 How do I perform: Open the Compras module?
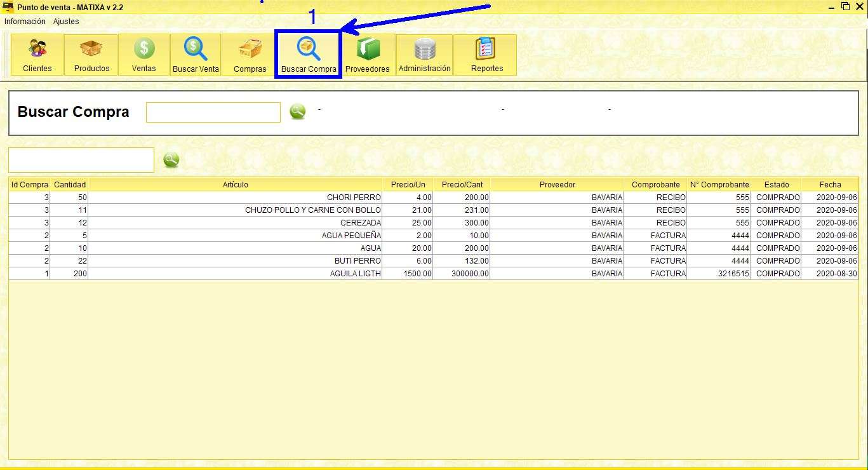(x=248, y=54)
